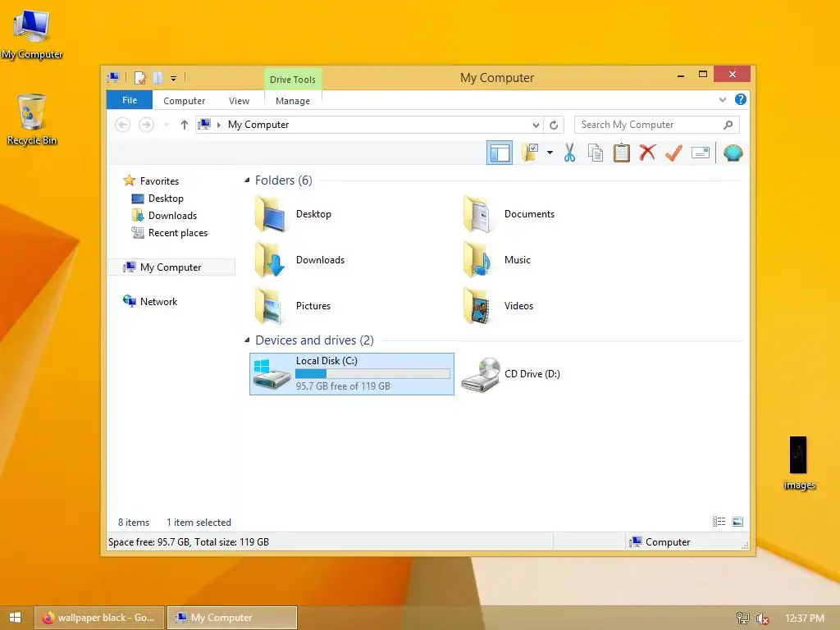
Task: Switch to the Computer ribbon tab
Action: coord(185,101)
